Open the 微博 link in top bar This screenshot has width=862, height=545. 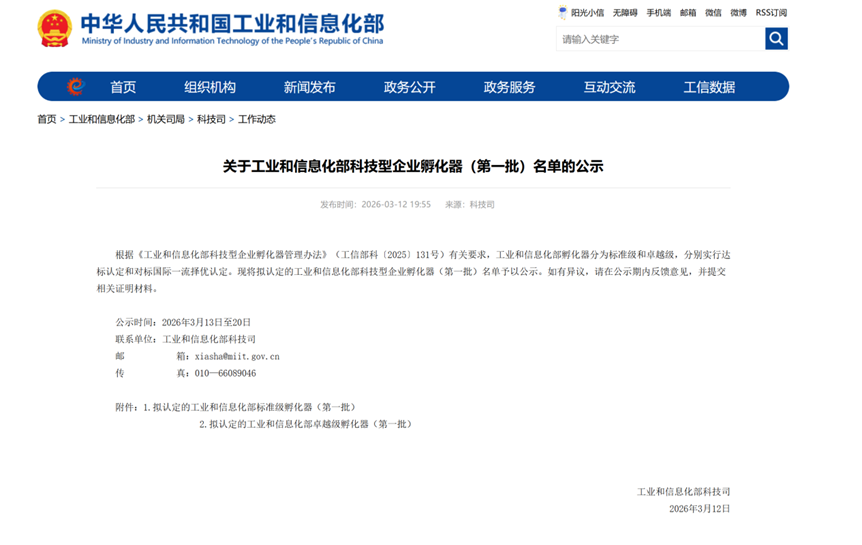tap(738, 13)
